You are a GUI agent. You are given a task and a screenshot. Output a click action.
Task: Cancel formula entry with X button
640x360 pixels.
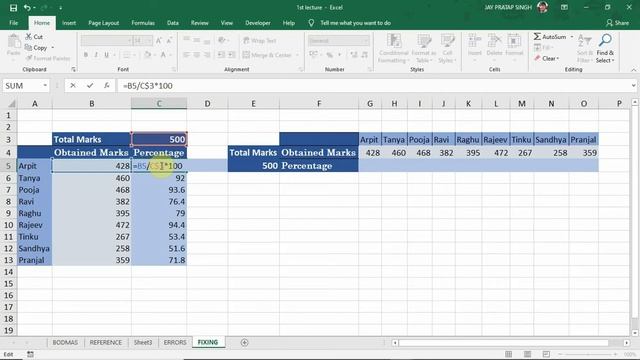click(73, 85)
